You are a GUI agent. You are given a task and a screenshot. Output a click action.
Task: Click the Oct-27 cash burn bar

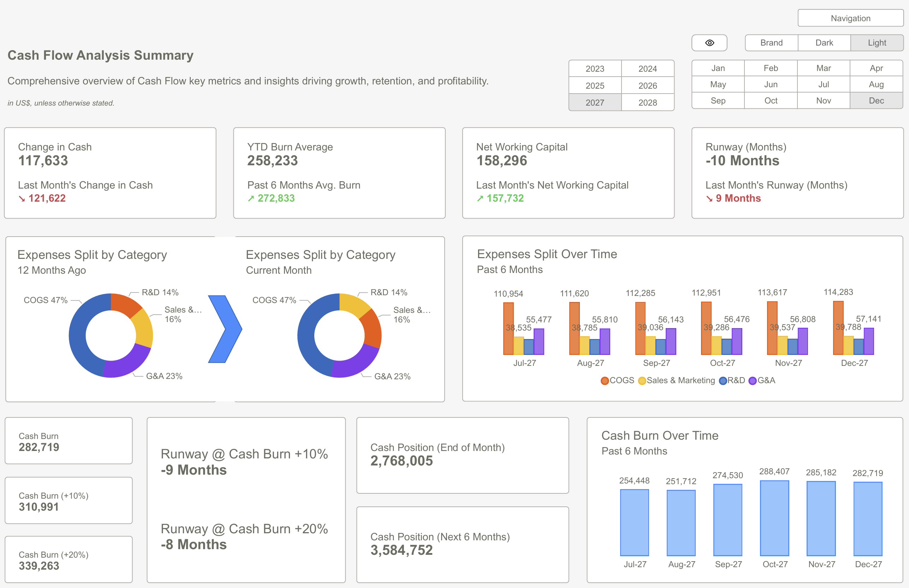774,518
